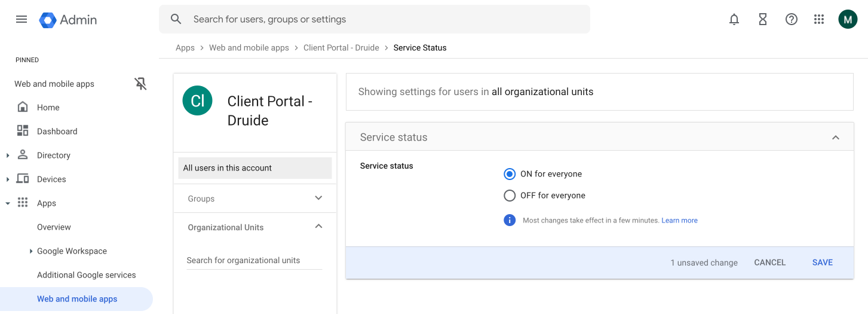Select ON for everyone
This screenshot has width=868, height=314.
(x=510, y=174)
